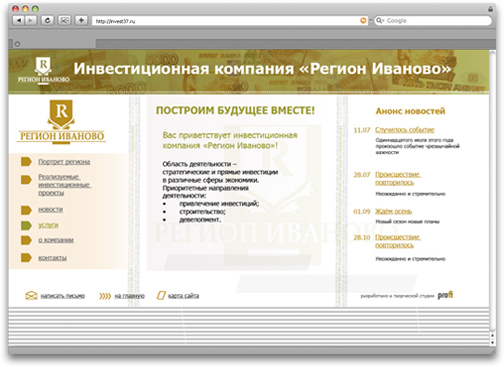Select the услуги sidebar menu item

48,225
